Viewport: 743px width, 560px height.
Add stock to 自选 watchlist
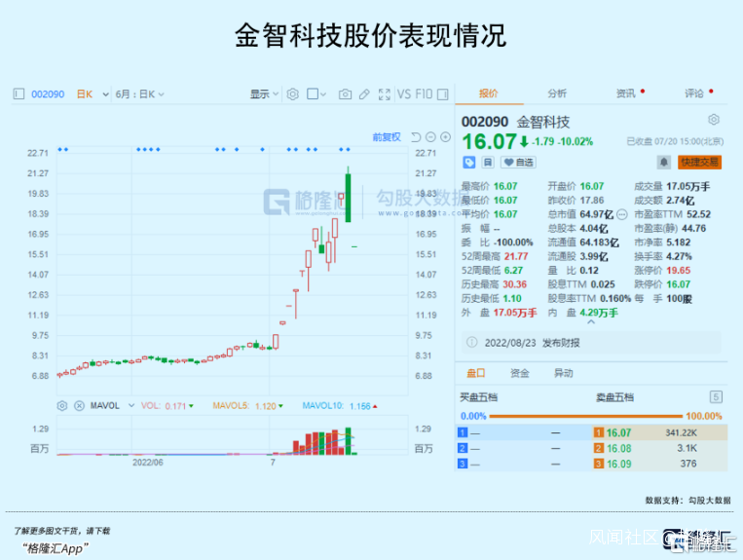pos(518,163)
